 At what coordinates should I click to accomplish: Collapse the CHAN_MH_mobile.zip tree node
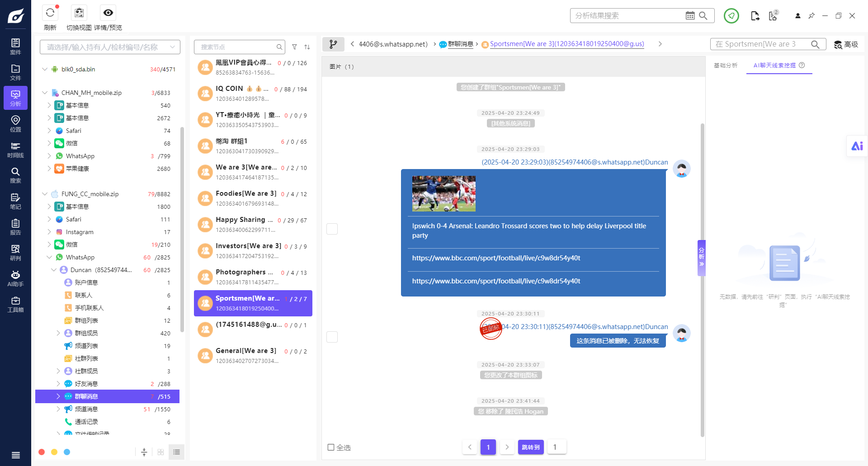[45, 93]
